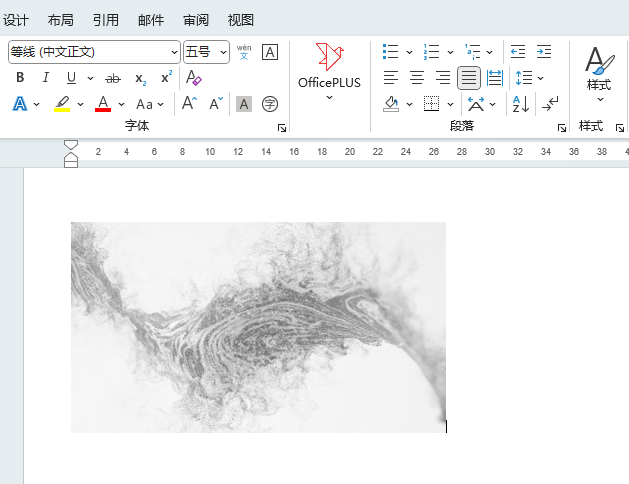
Task: Apply character border icon
Action: (270, 52)
